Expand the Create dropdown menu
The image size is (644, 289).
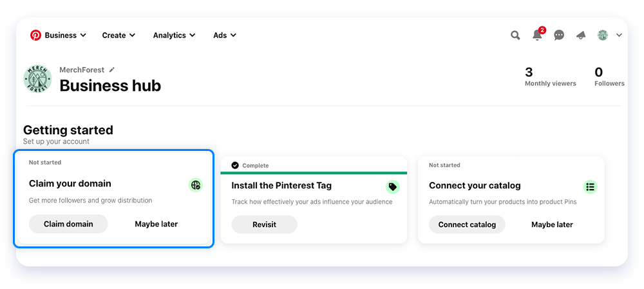pos(118,35)
